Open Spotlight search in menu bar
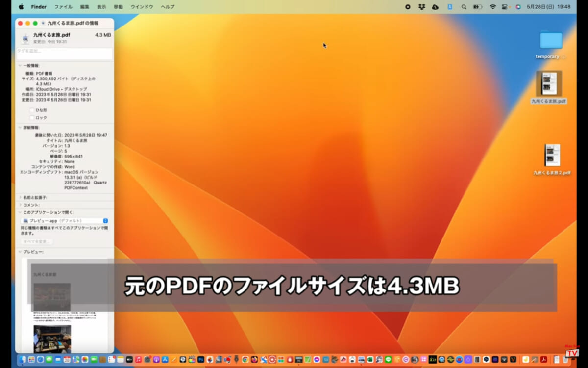 coord(464,7)
